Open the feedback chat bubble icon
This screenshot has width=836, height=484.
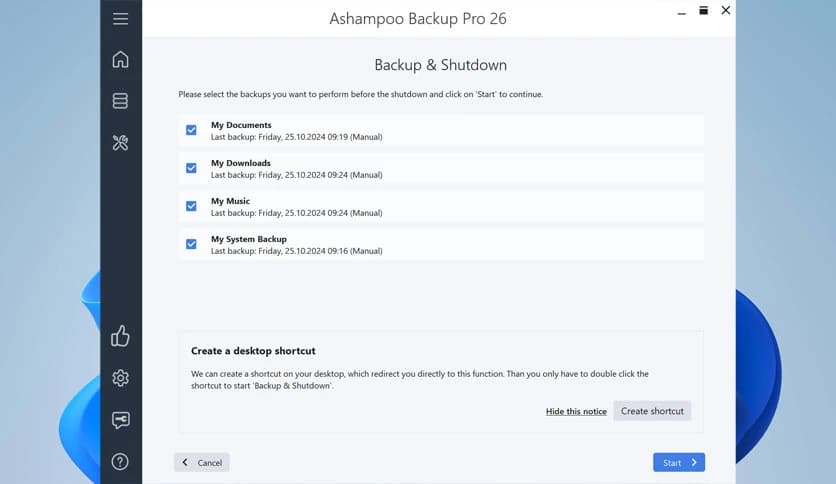tap(120, 420)
